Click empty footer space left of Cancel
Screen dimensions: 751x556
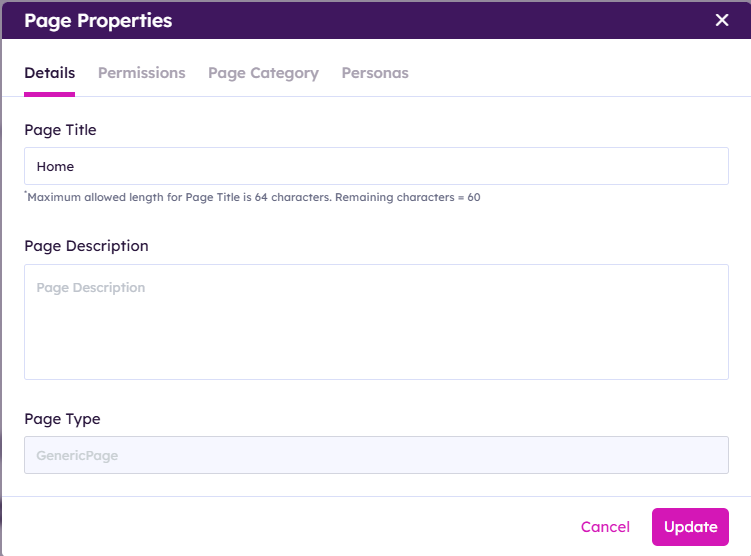click(300, 527)
